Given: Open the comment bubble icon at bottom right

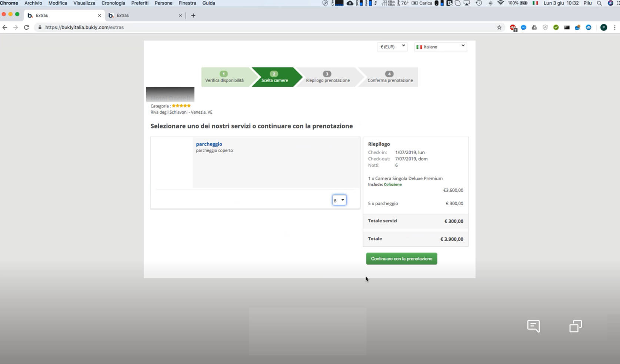Looking at the screenshot, I should [533, 326].
